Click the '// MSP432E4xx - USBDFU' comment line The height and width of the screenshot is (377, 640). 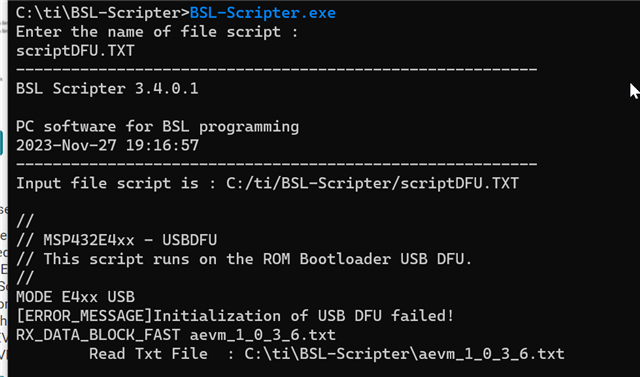[116, 240]
